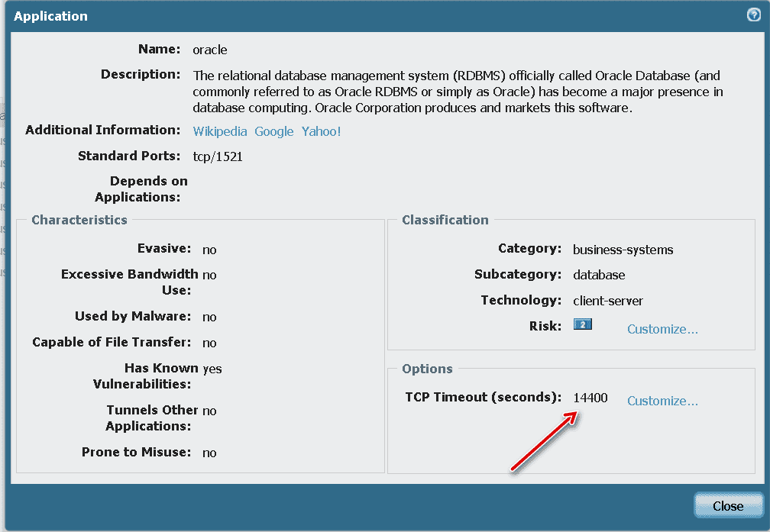Screen dimensions: 770x532
Task: Click the Characteristics section heading
Action: point(79,220)
